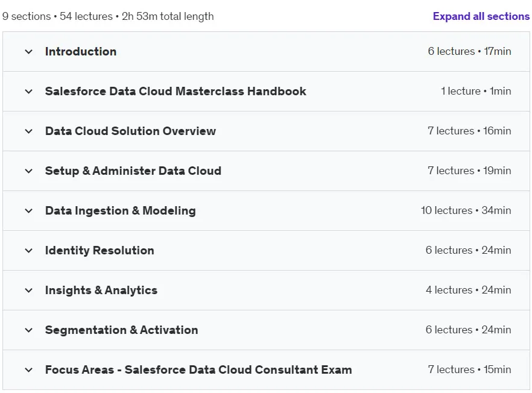Expand the Introduction section title
Image resolution: width=532 pixels, height=393 pixels.
pyautogui.click(x=81, y=52)
